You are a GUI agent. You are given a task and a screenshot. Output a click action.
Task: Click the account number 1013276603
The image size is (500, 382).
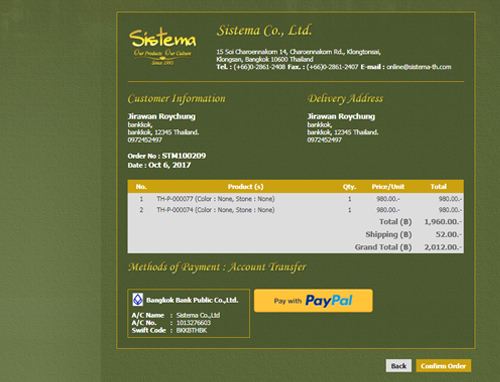click(193, 323)
